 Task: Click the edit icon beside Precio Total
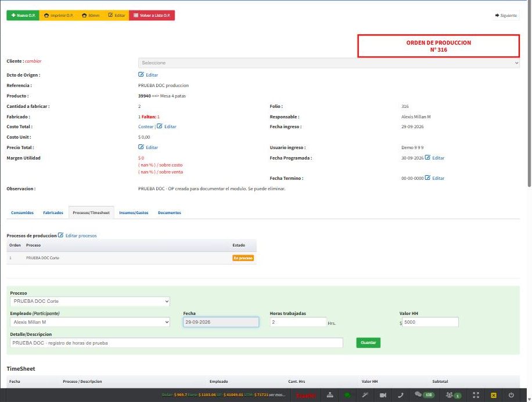click(x=141, y=147)
